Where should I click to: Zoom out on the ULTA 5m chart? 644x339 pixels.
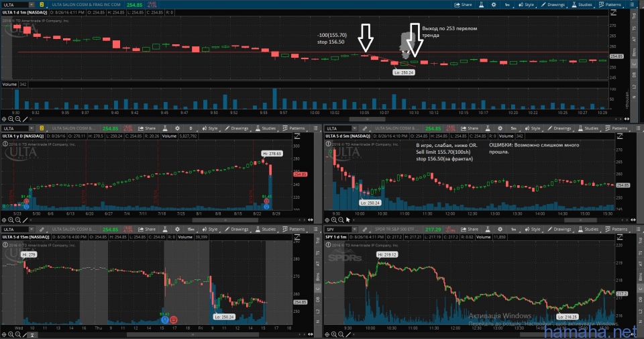341,220
